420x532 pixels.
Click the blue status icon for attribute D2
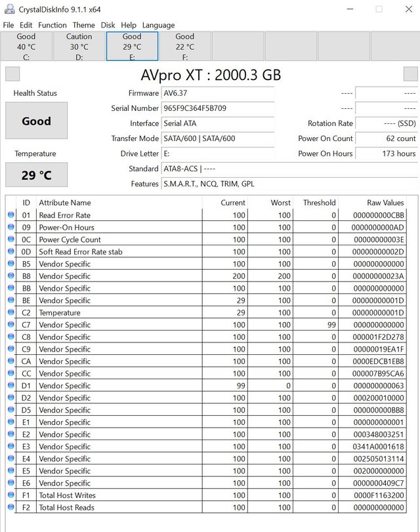(11, 398)
